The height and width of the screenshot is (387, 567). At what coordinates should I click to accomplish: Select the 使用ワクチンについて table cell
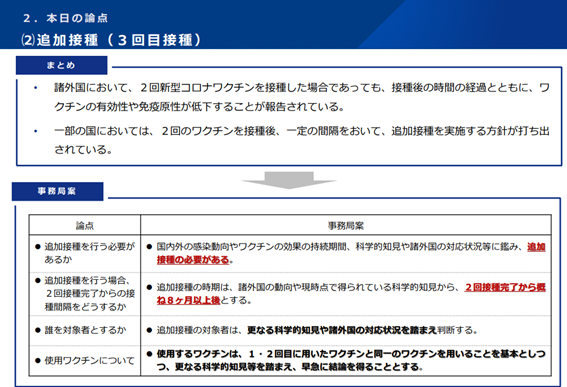click(85, 361)
